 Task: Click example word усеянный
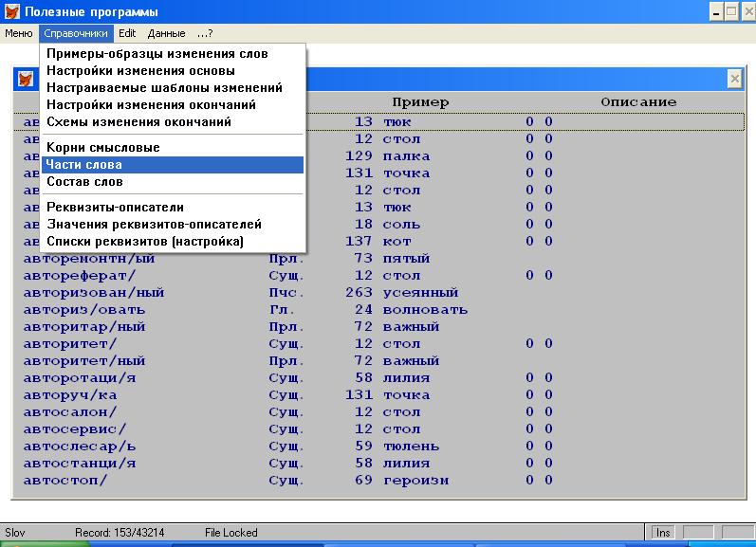tap(420, 293)
